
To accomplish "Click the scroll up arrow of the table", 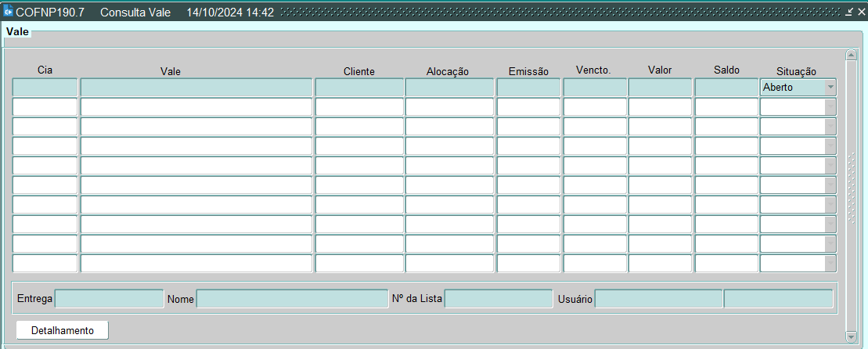I will pyautogui.click(x=852, y=56).
